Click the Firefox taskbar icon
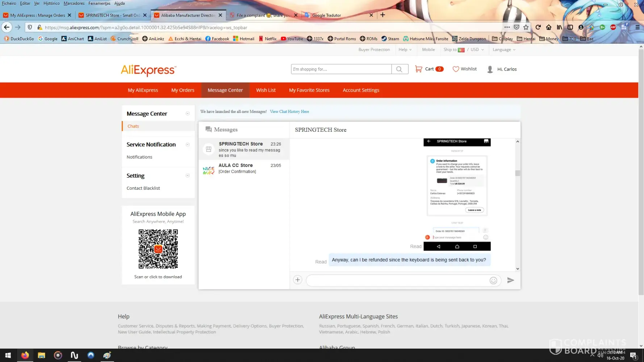 25,355
